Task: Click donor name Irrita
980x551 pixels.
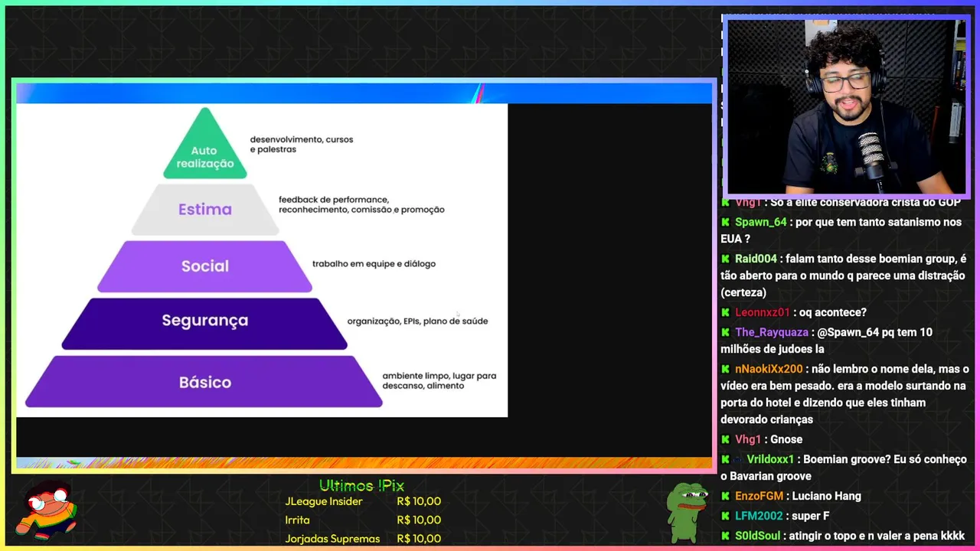Action: point(297,520)
